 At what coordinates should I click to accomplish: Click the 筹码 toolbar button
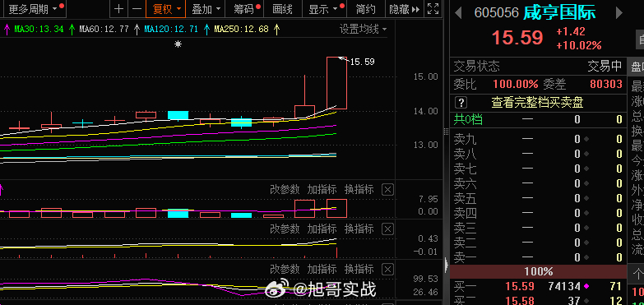pyautogui.click(x=243, y=9)
